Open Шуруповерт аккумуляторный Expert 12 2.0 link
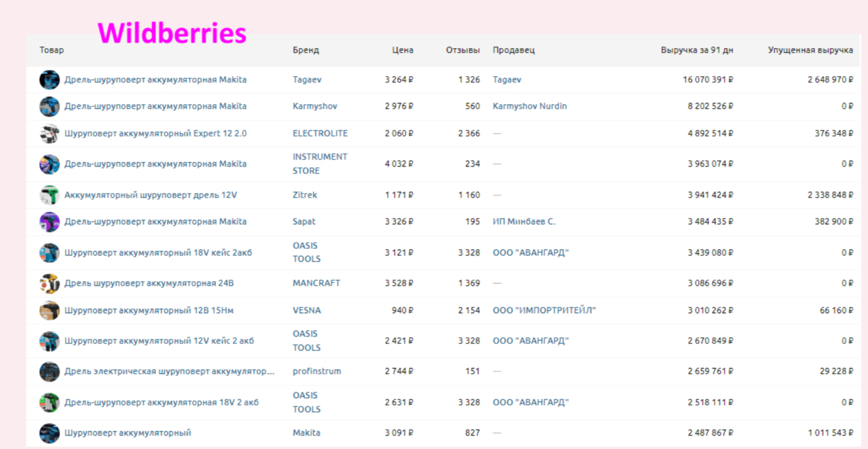Viewport: 868px width, 449px height. 155,134
